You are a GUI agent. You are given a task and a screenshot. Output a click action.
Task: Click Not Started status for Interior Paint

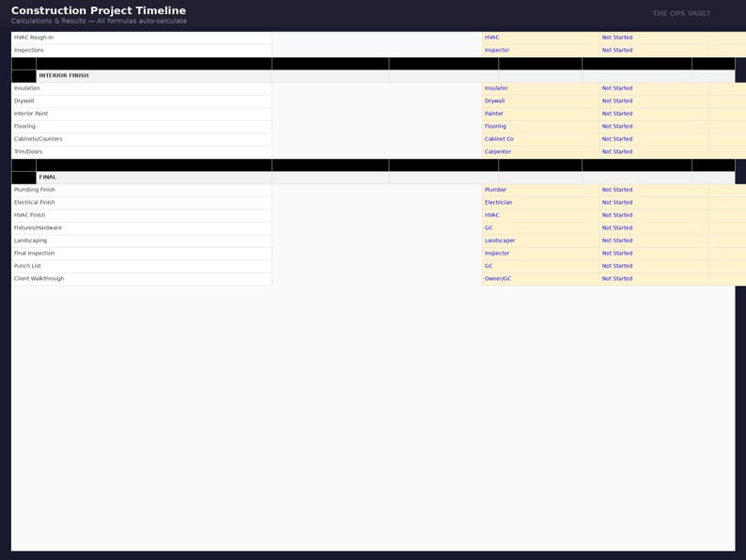click(654, 114)
